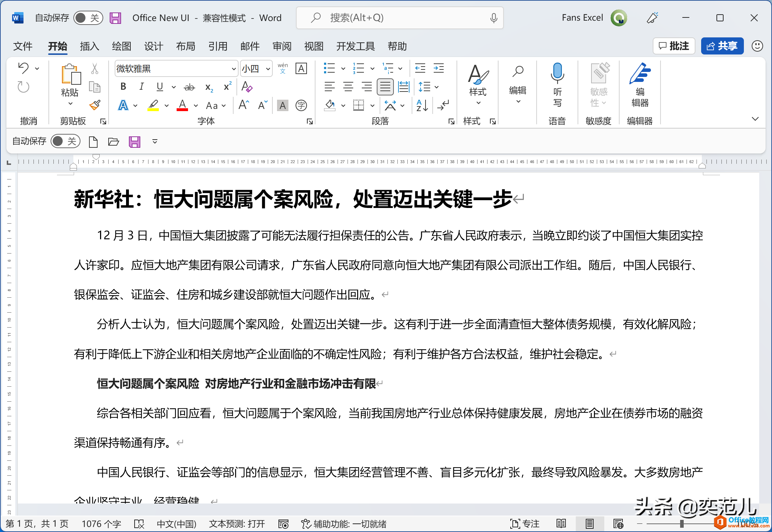Screen dimensions: 772x532
Task: Click the 1076 个字 word count
Action: 101,524
